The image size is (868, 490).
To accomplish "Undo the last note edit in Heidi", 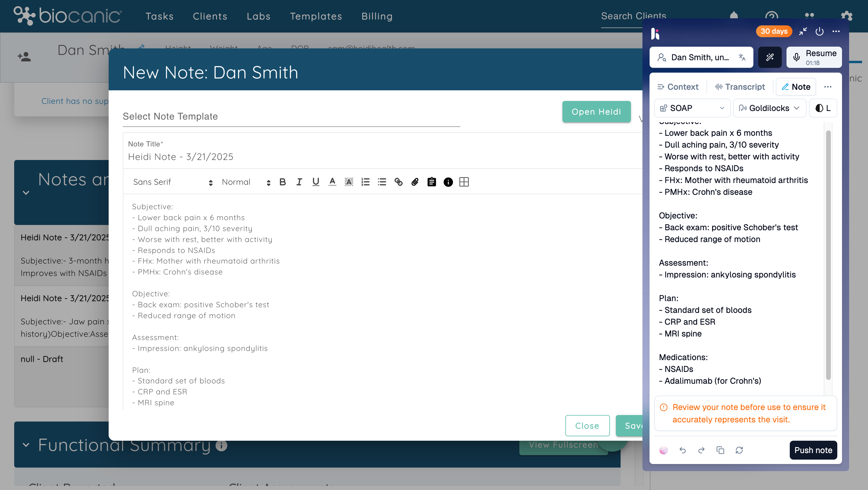I will pyautogui.click(x=682, y=450).
